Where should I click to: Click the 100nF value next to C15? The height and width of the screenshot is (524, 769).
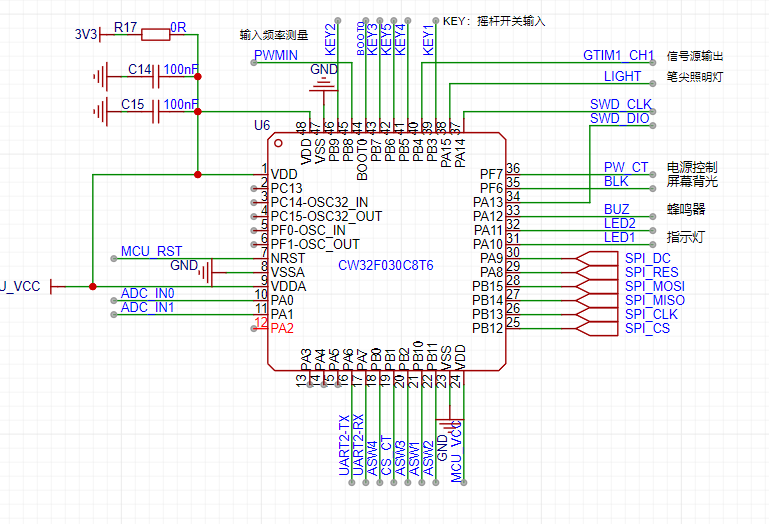(180, 105)
